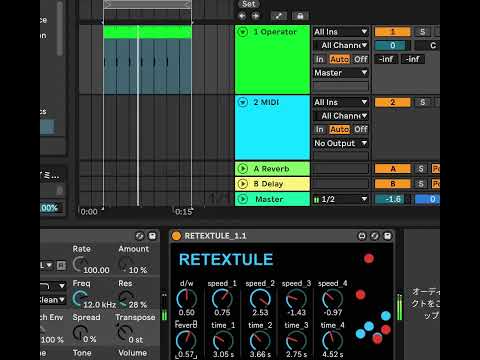Open the 2 MIDI All Ins dropdown

pyautogui.click(x=341, y=102)
